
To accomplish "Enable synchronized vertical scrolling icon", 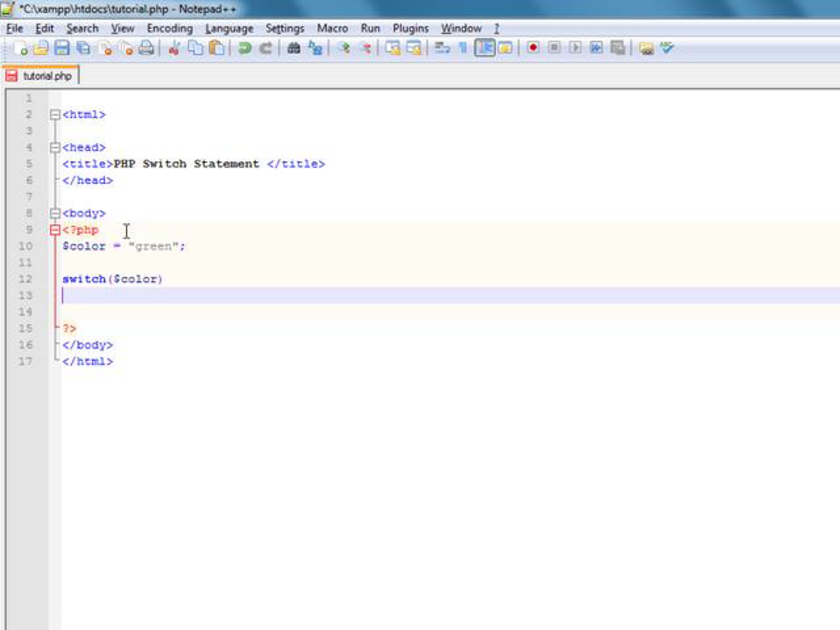I will pyautogui.click(x=393, y=48).
